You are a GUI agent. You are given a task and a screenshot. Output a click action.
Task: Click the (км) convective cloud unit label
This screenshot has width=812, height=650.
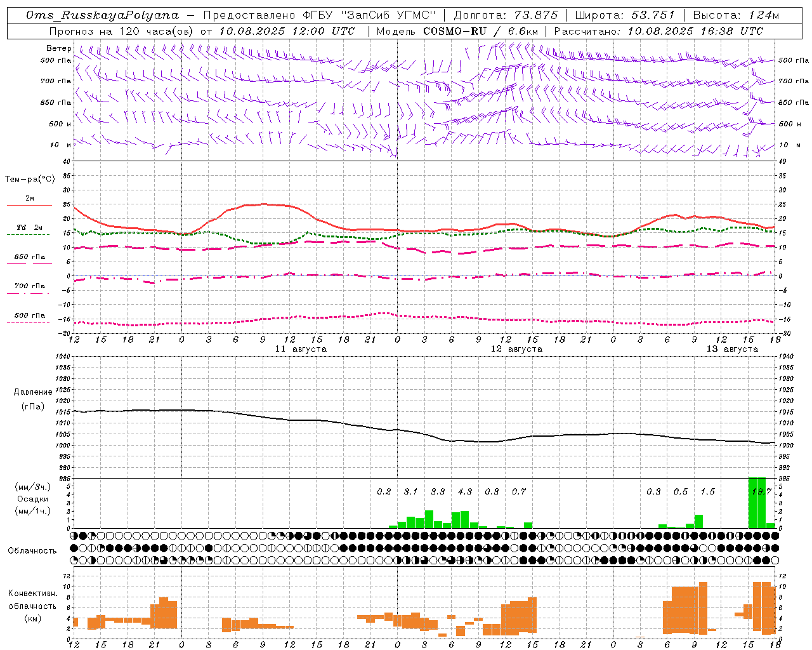(32, 618)
